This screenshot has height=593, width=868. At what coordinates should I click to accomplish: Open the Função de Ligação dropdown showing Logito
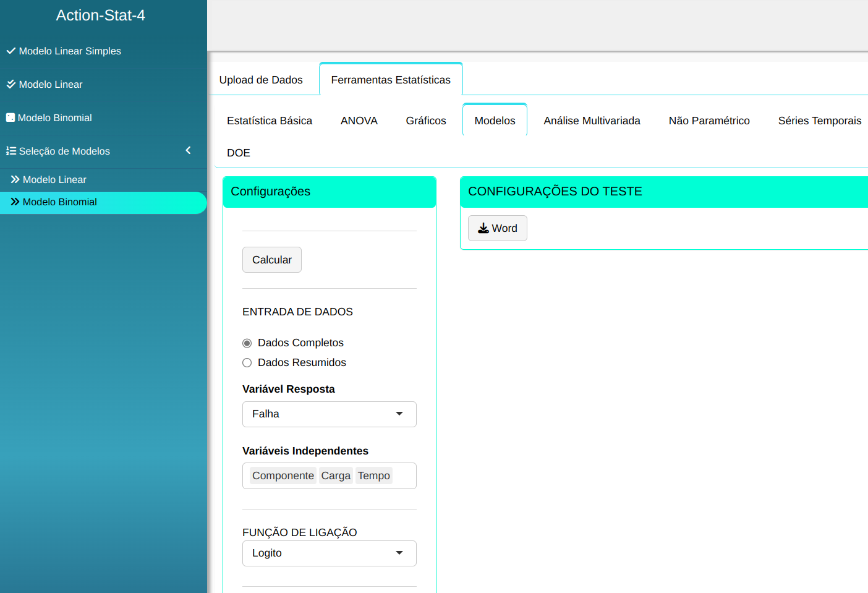coord(329,553)
